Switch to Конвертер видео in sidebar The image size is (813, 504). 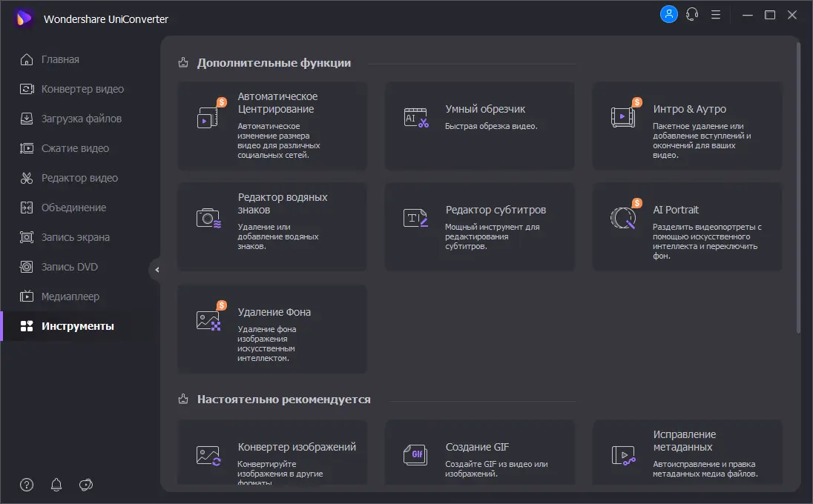[82, 89]
